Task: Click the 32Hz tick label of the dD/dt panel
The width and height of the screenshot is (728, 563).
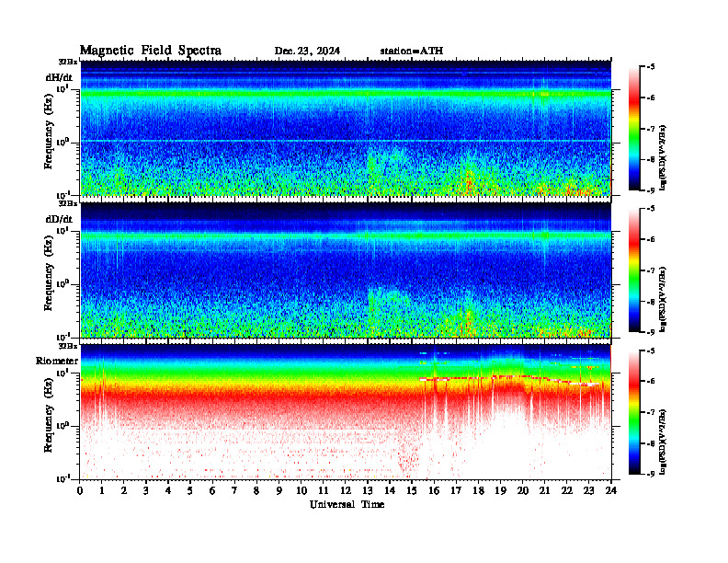Action: tap(68, 203)
